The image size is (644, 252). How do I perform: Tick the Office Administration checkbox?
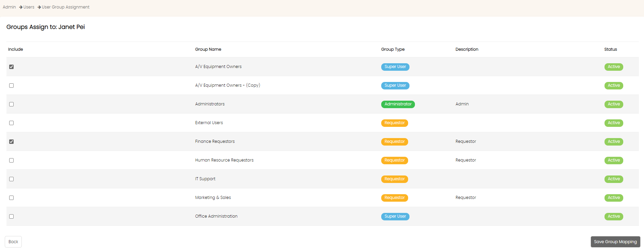[x=12, y=217]
